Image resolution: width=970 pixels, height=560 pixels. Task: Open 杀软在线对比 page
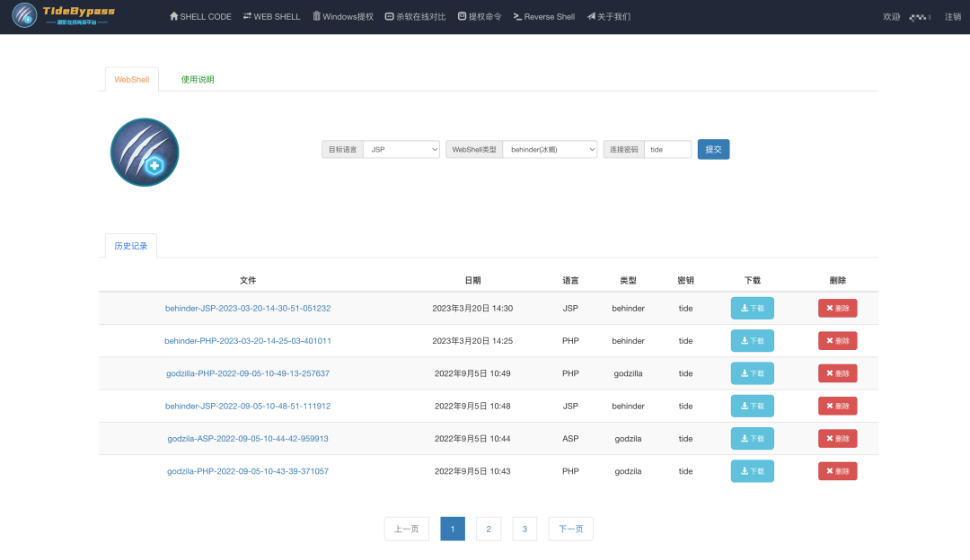415,17
